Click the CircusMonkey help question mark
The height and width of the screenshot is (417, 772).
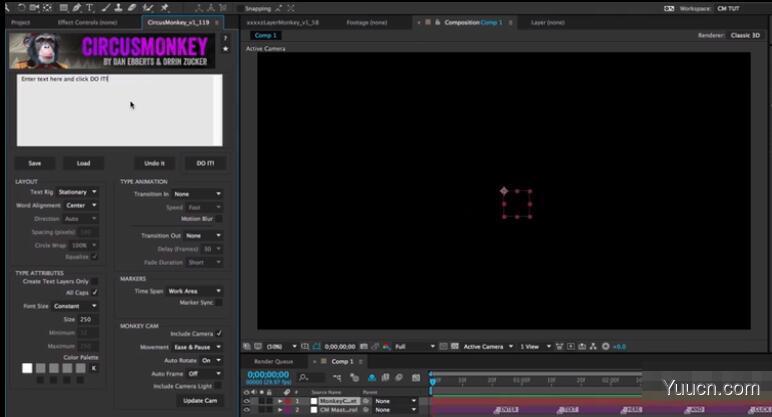[x=225, y=38]
